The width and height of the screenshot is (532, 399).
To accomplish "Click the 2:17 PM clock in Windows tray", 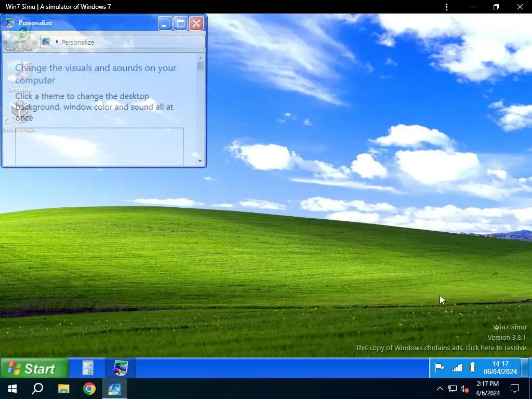I will click(x=487, y=389).
